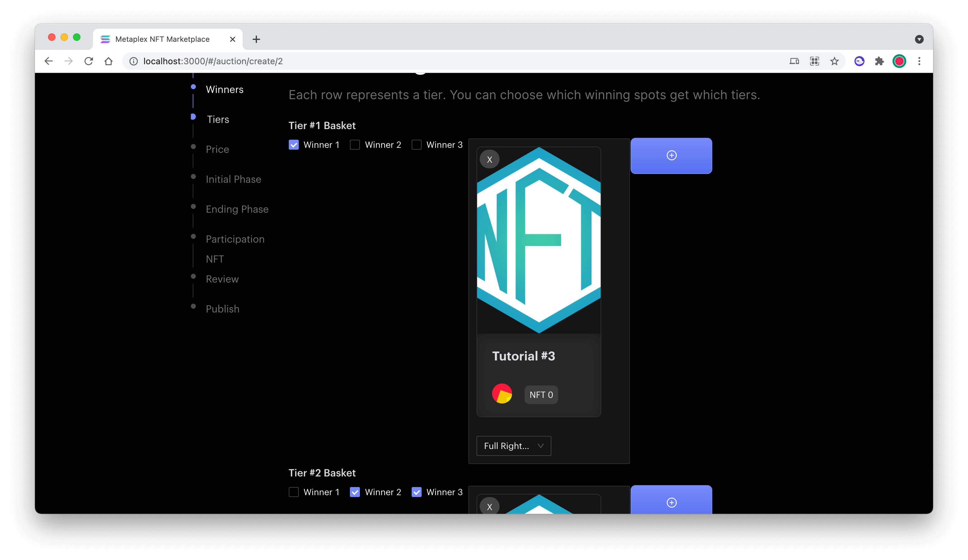Select the Tiers step
This screenshot has height=560, width=968.
coord(218,119)
